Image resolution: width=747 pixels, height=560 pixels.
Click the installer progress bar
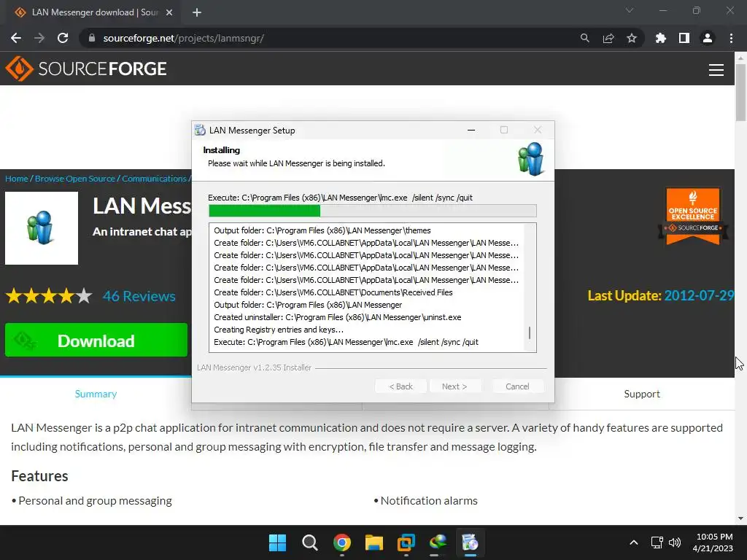click(x=373, y=211)
